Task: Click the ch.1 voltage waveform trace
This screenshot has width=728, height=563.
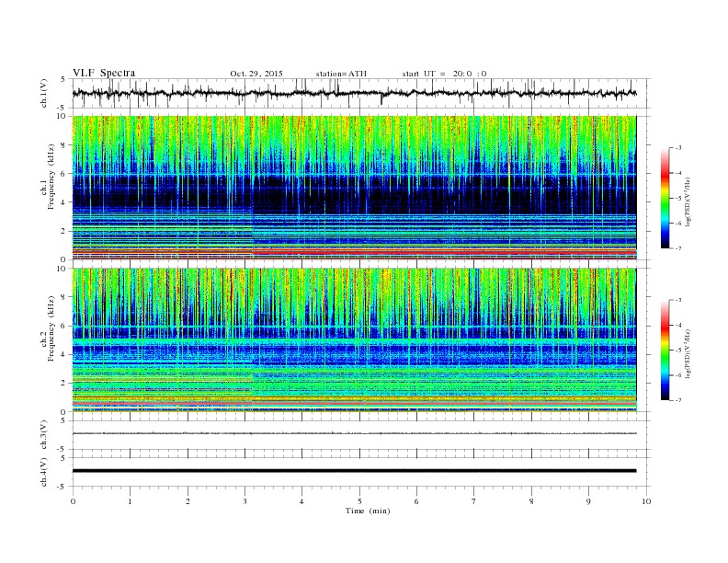Action: pos(354,93)
